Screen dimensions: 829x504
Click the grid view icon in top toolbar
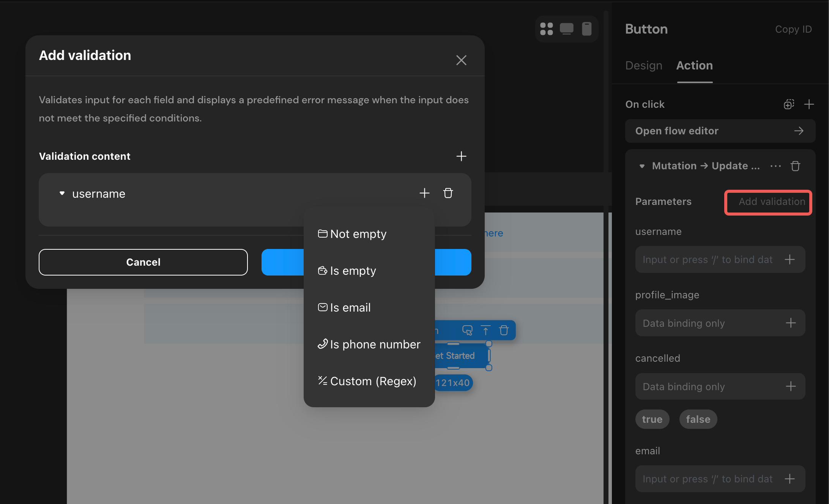point(546,29)
